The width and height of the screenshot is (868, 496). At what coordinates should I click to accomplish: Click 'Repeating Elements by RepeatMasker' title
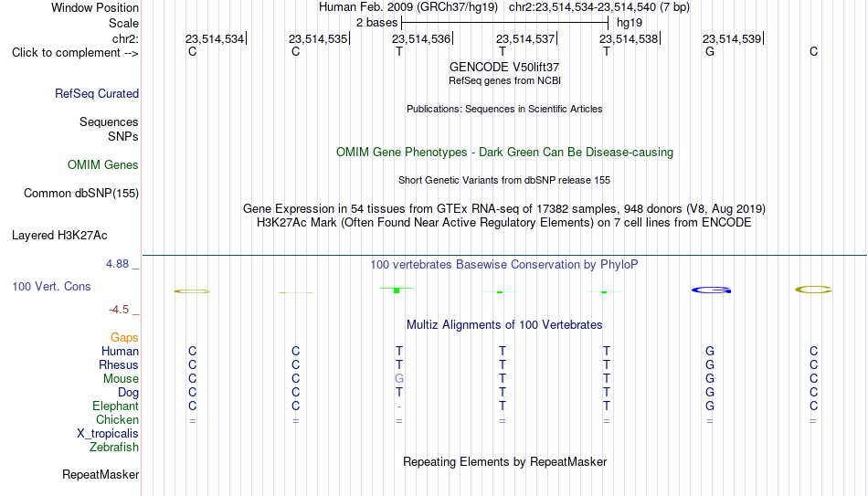[x=504, y=461]
